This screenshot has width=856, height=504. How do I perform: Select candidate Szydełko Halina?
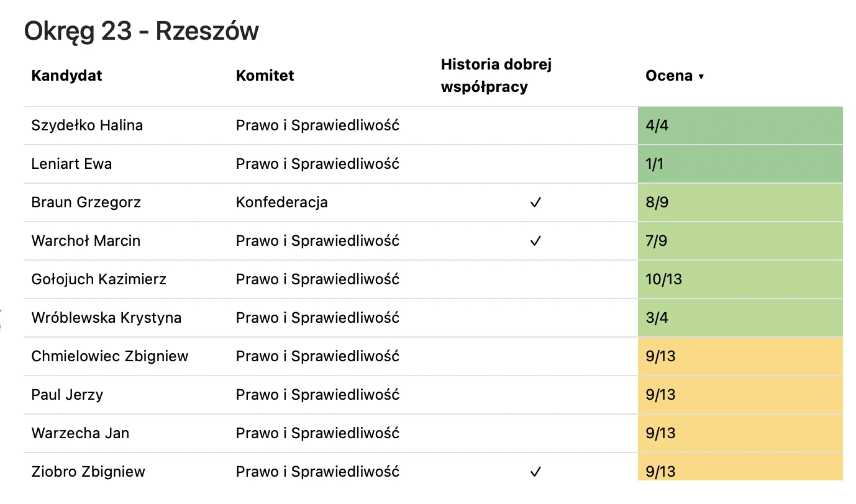tap(87, 125)
